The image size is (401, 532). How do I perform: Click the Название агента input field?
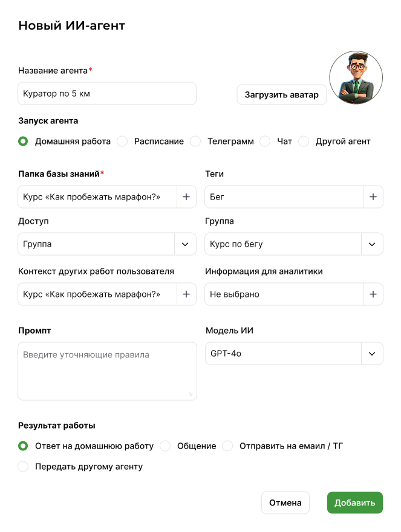[x=107, y=94]
